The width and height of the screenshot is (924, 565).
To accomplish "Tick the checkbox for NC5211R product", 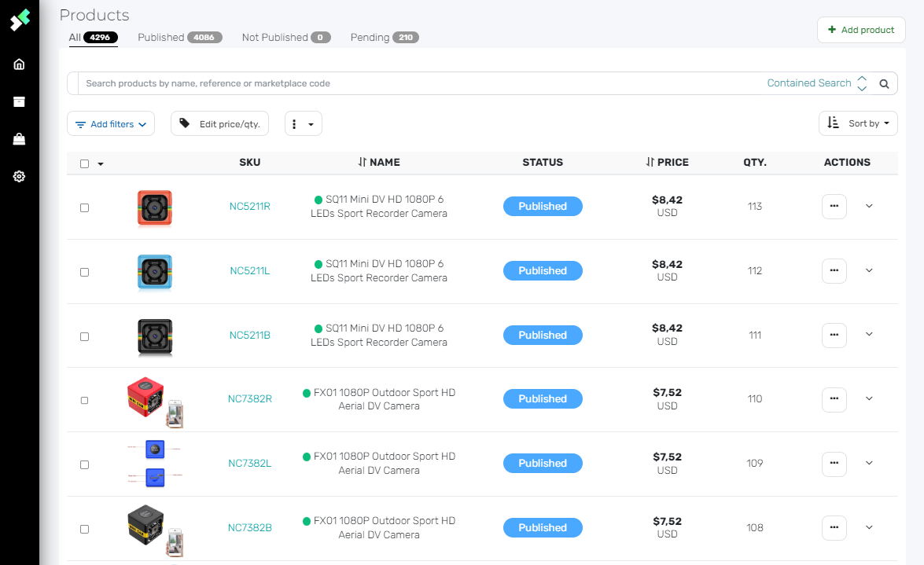I will 85,207.
